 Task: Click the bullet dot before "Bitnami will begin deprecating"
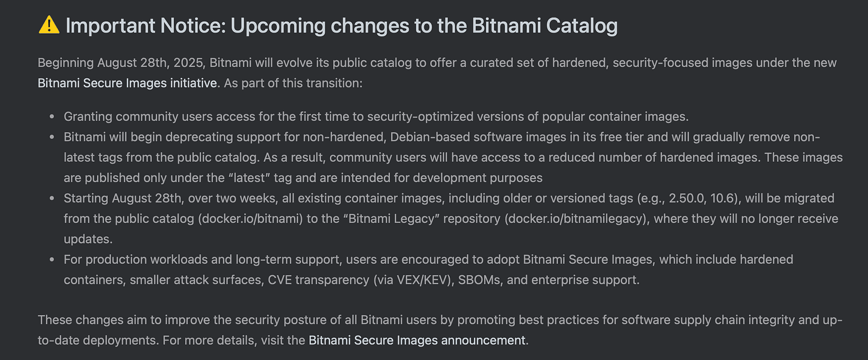click(x=52, y=137)
